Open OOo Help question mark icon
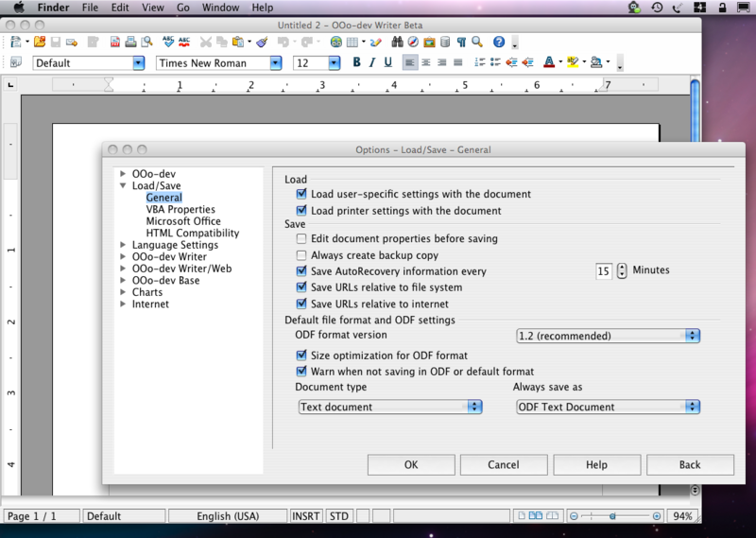Image resolution: width=756 pixels, height=538 pixels. [x=499, y=43]
